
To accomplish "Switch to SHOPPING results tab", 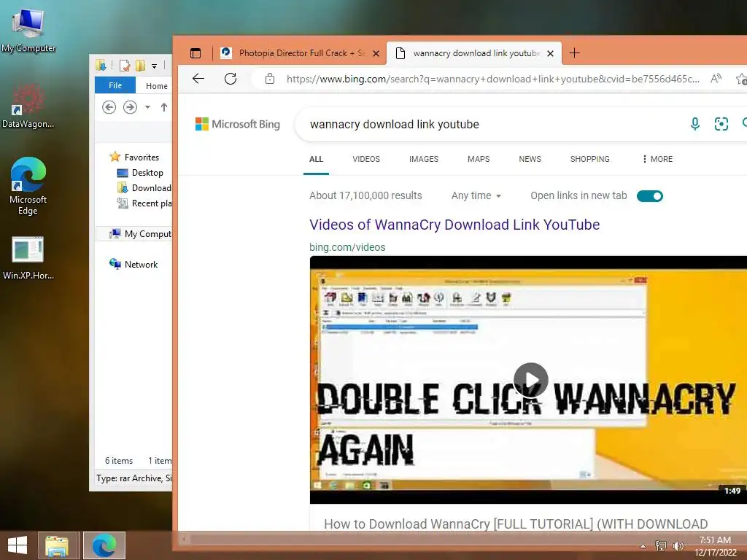I will pos(589,159).
